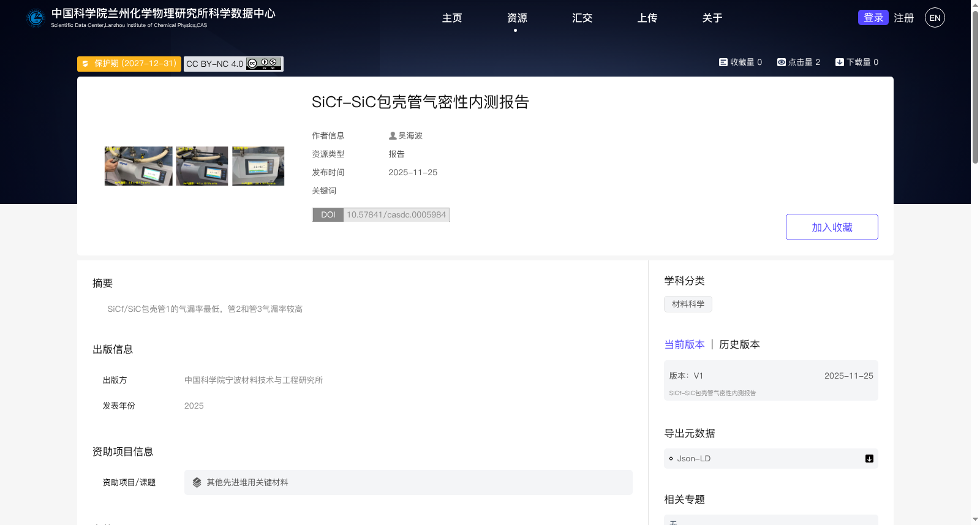The height and width of the screenshot is (525, 980).
Task: Switch language with the EN button
Action: (x=935, y=18)
